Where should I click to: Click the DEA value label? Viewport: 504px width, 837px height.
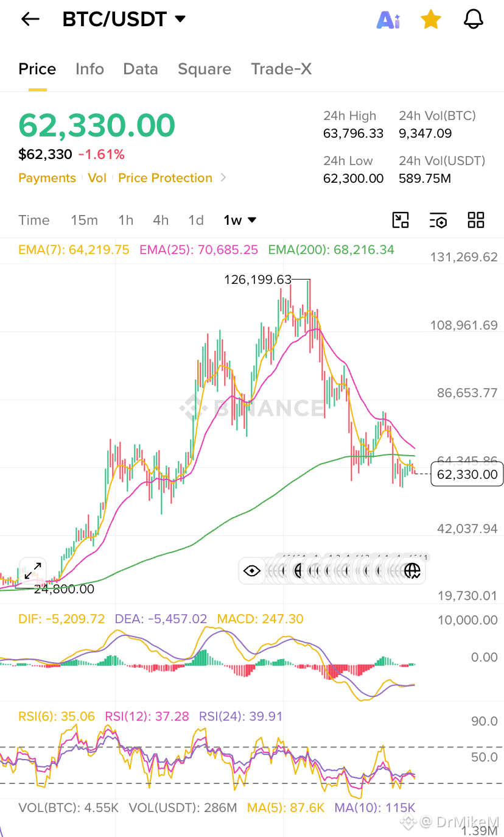click(x=161, y=619)
